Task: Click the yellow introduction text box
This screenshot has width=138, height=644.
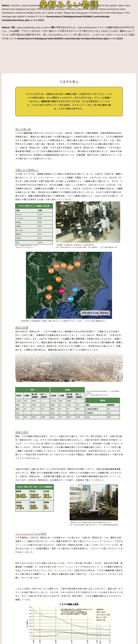Action: [x=69, y=102]
